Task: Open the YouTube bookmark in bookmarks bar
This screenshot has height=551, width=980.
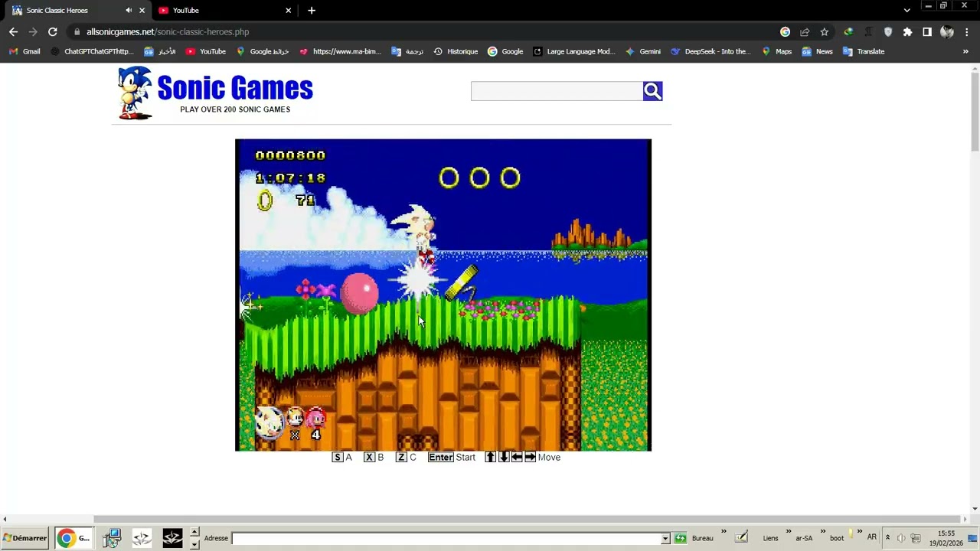Action: [x=206, y=51]
